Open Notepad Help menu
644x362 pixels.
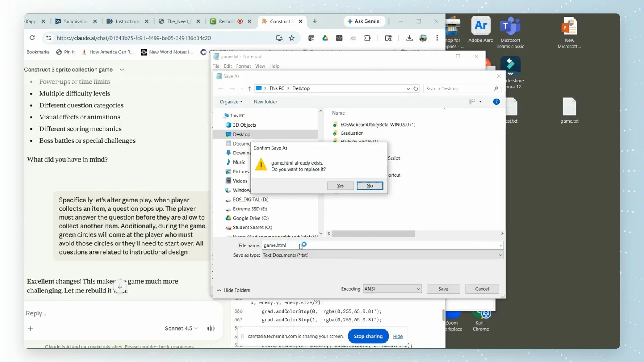[274, 66]
